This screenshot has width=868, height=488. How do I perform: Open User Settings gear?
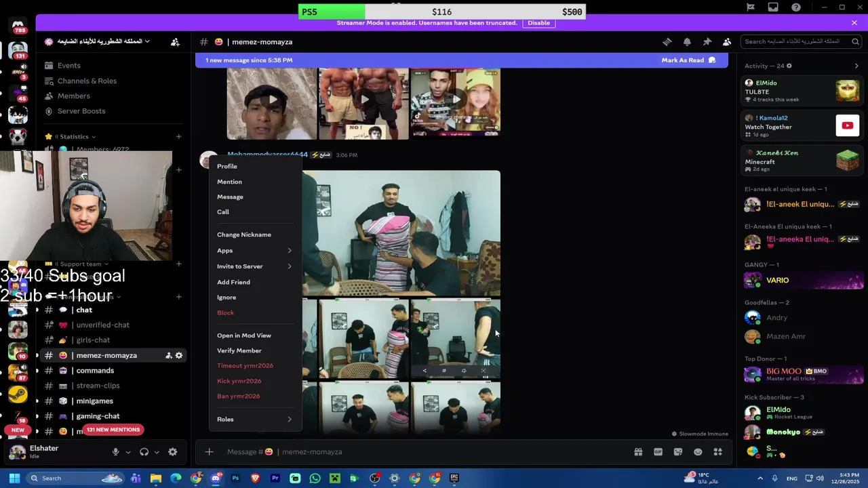[x=173, y=452]
